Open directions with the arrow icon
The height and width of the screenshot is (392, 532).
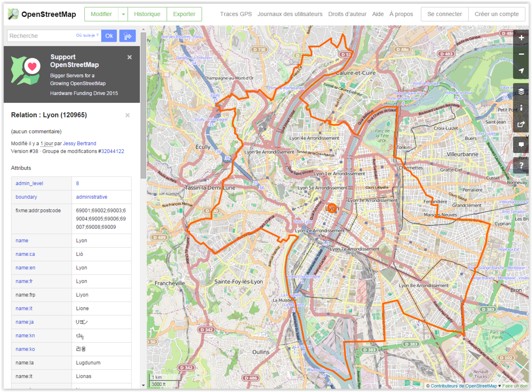[x=127, y=36]
